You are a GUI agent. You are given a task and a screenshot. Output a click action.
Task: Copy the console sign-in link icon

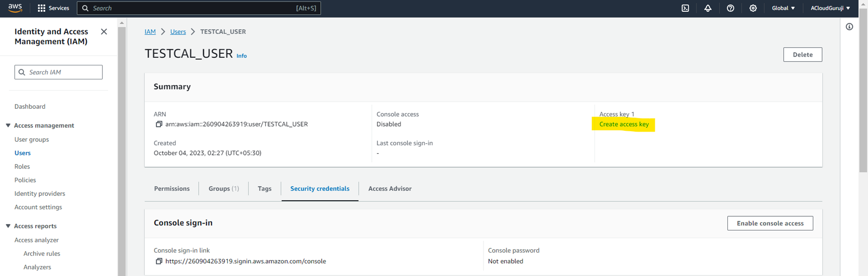coord(159,261)
